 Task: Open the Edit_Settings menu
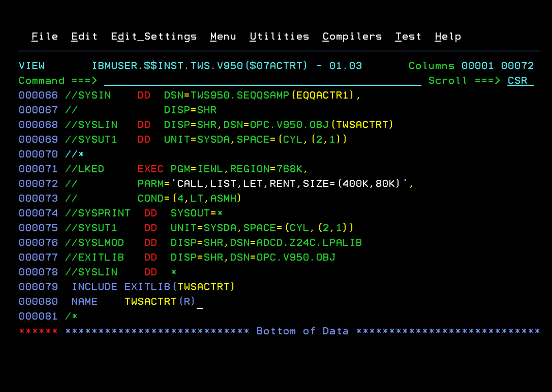tap(154, 37)
